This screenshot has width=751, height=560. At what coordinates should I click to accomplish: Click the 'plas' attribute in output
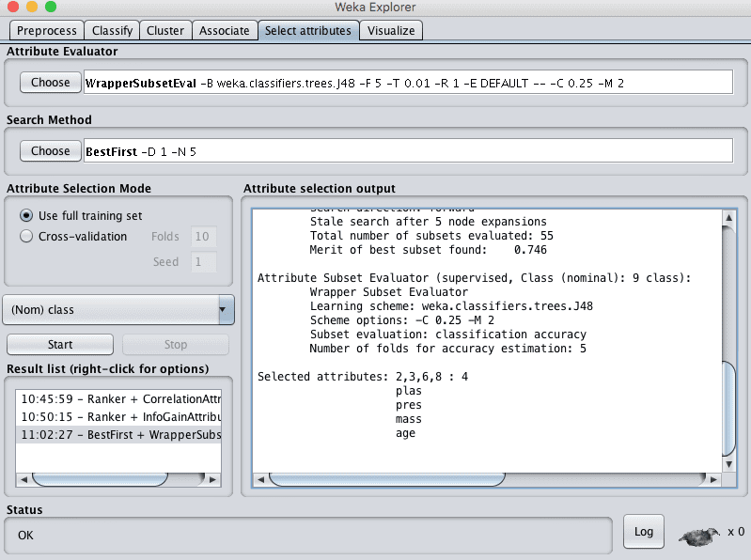click(409, 391)
